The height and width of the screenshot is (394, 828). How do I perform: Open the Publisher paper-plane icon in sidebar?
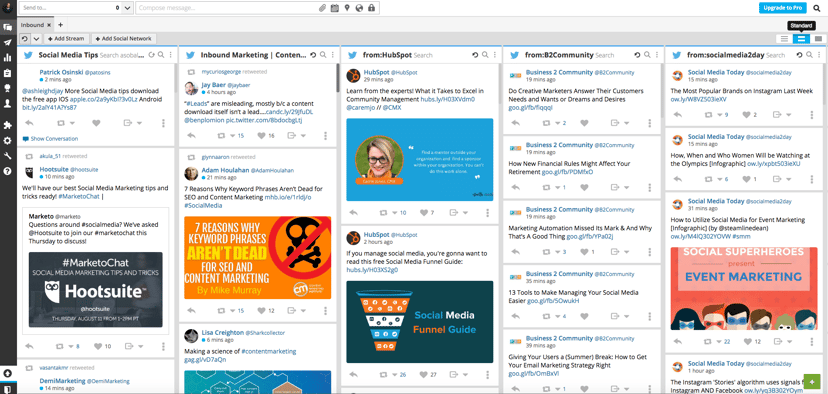[7, 42]
